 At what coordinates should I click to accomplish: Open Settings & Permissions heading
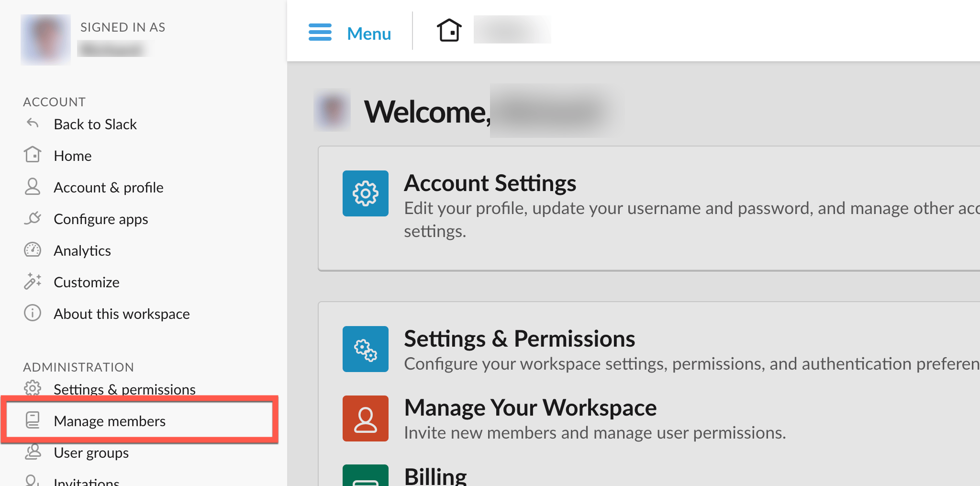520,339
